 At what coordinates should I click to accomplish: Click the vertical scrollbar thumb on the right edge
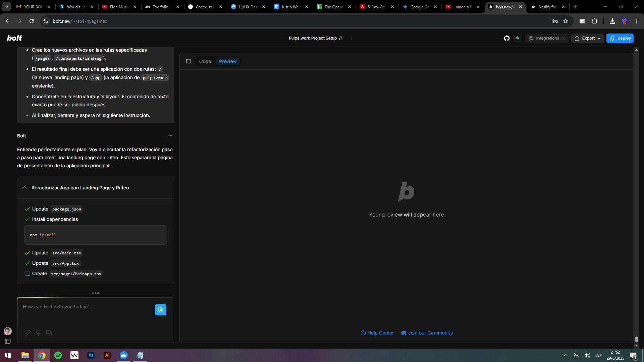click(636, 340)
